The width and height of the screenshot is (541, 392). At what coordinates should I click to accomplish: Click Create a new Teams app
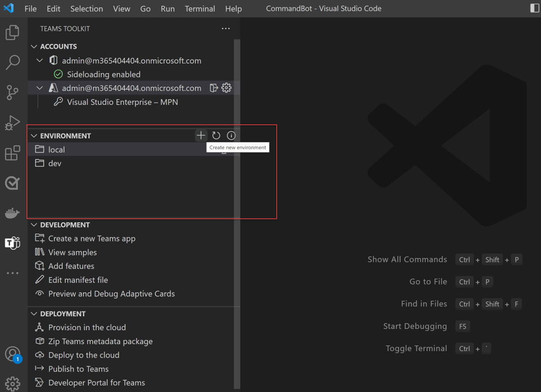click(92, 238)
